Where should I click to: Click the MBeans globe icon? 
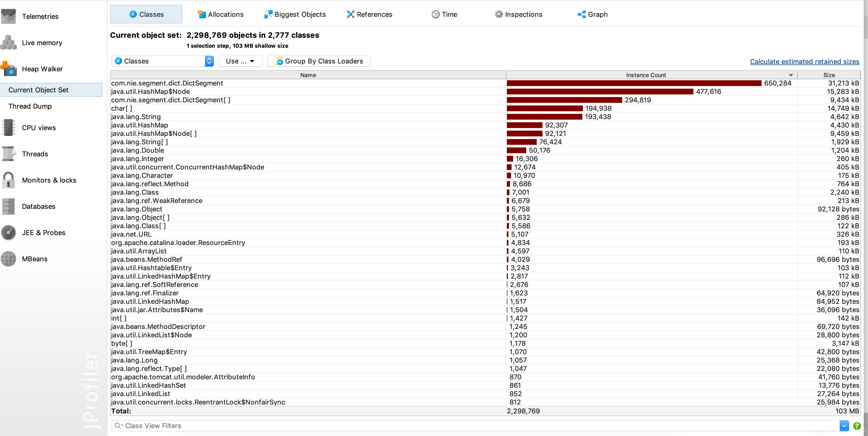pos(8,259)
